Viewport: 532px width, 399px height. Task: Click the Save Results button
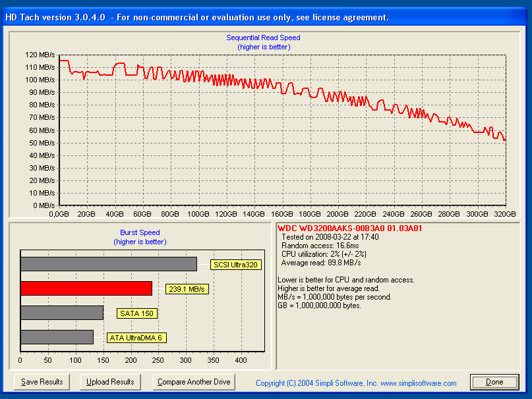[42, 382]
